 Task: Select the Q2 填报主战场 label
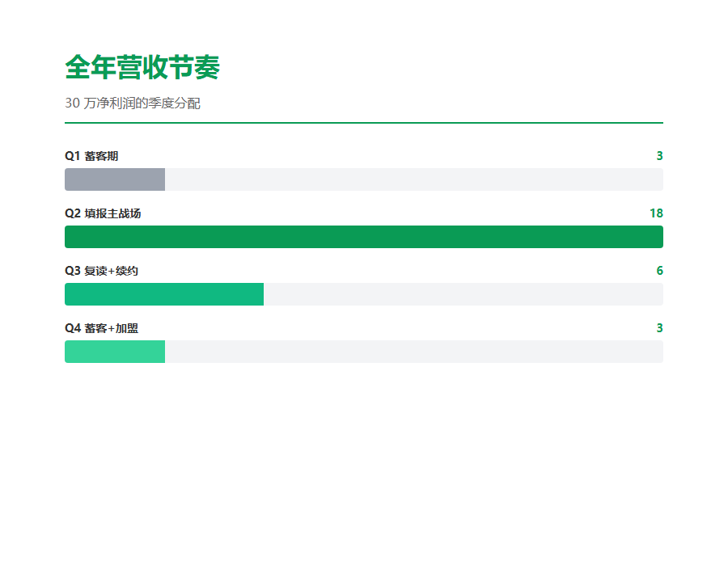[103, 213]
